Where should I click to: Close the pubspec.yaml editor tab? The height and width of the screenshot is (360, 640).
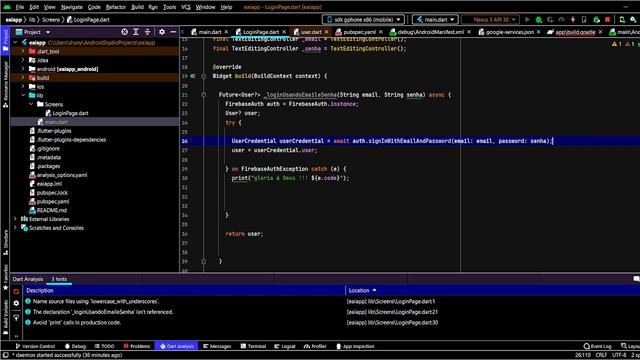[381, 32]
